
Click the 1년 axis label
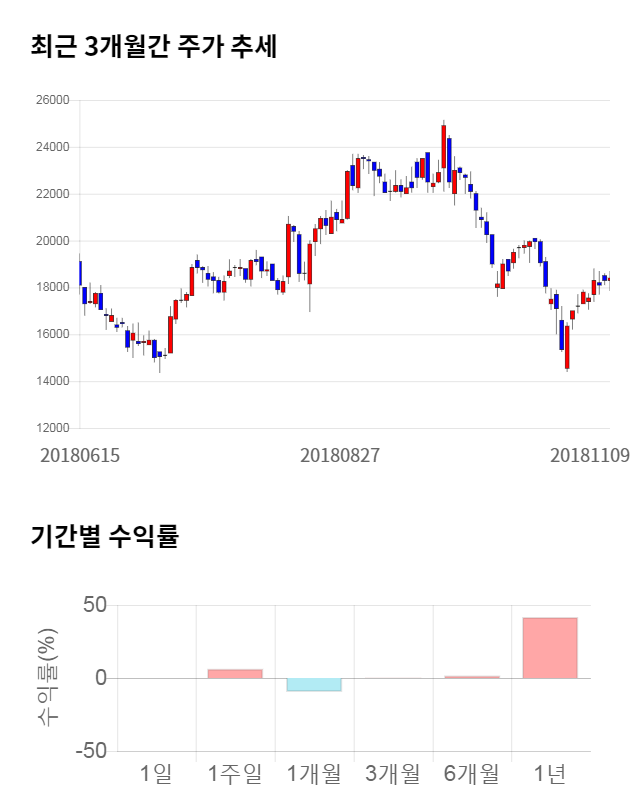[550, 773]
